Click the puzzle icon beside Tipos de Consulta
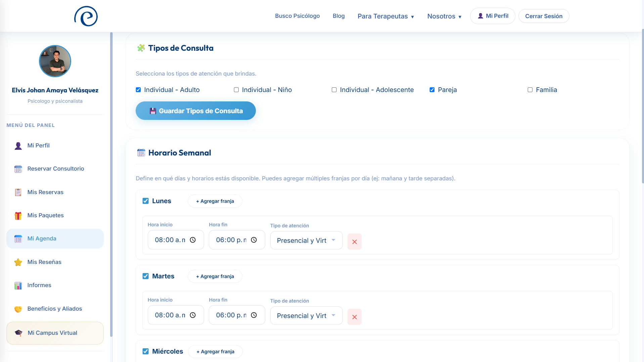The image size is (644, 362). (141, 48)
